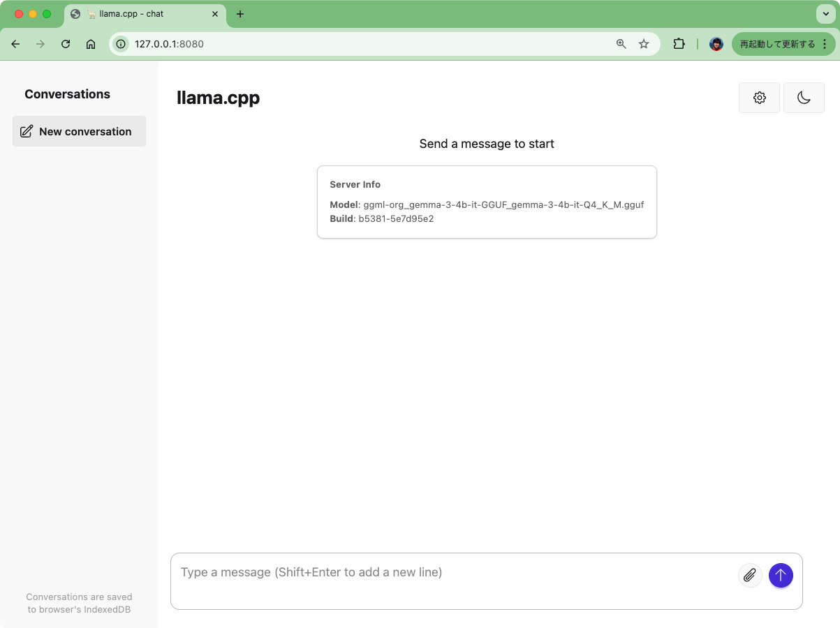
Task: Click the Conversations sidebar heading
Action: [x=68, y=94]
